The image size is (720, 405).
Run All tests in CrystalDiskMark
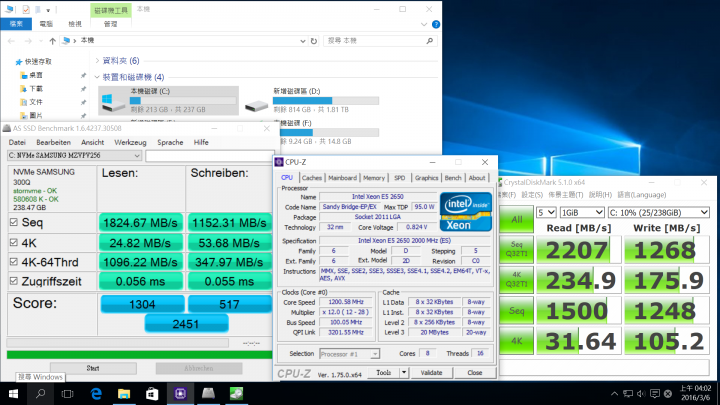tap(517, 219)
